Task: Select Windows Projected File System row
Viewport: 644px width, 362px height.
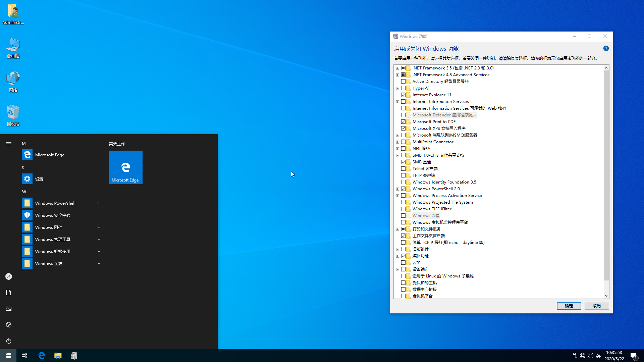Action: click(443, 202)
